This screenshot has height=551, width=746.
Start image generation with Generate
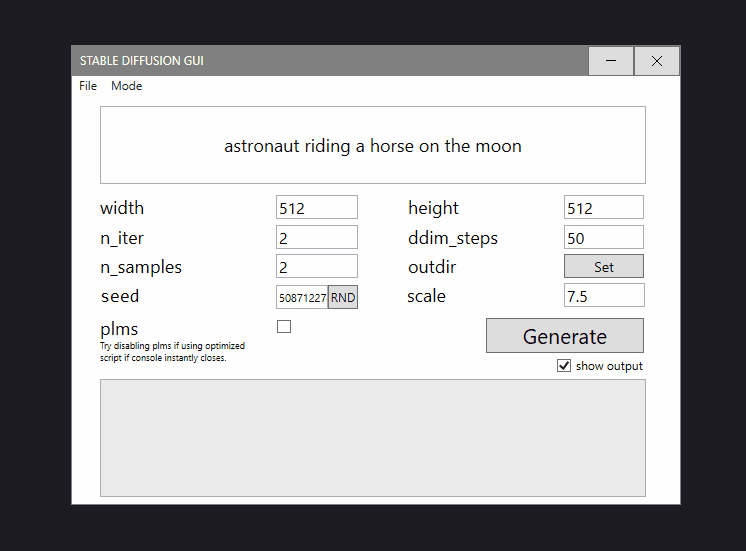(x=565, y=336)
